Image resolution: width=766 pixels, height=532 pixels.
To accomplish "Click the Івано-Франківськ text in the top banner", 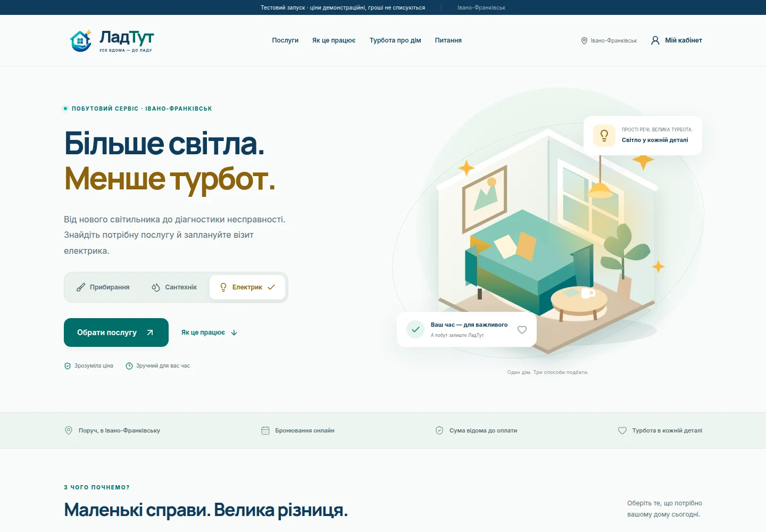I will click(481, 7).
